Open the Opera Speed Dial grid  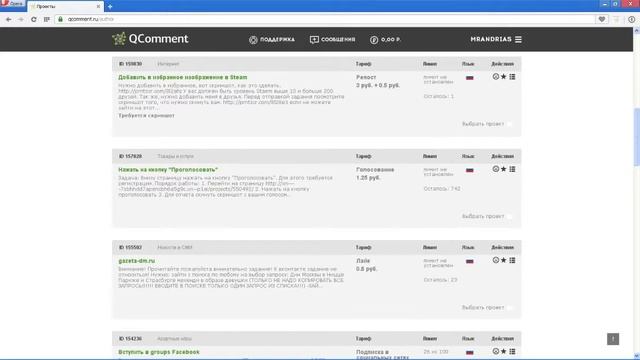(47, 19)
